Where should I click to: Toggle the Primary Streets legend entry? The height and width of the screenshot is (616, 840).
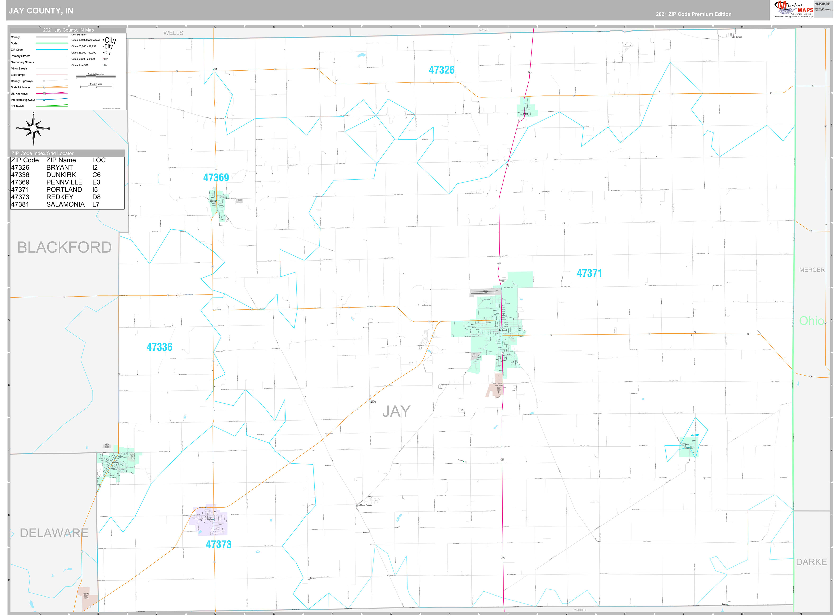52,56
